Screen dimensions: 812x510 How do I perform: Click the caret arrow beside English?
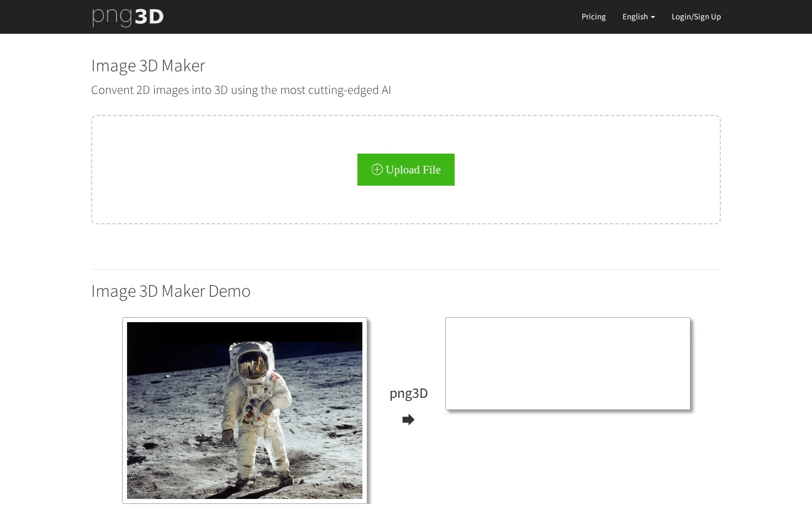[653, 17]
